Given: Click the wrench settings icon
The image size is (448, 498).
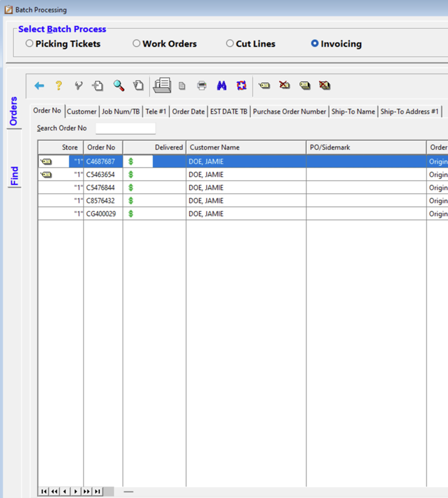Looking at the screenshot, I should click(x=78, y=85).
